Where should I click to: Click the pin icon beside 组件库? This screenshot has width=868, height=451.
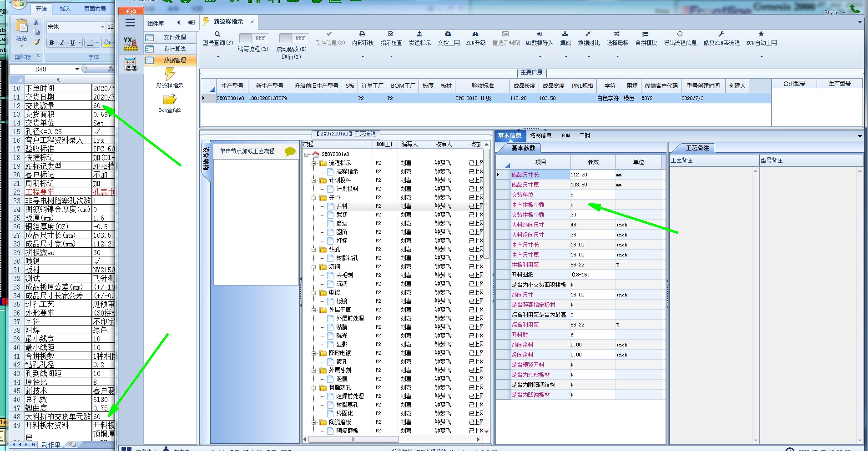click(x=191, y=23)
